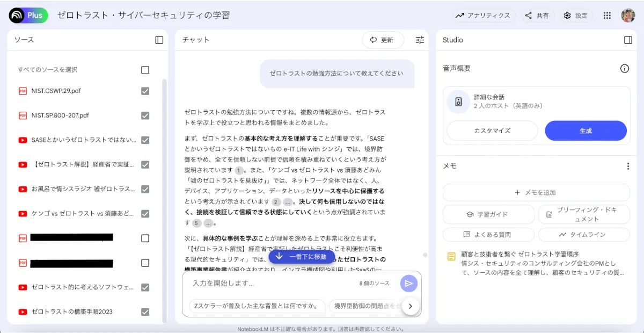Click the yellow note icon beside saved memo
The width and height of the screenshot is (644, 333).
452,257
